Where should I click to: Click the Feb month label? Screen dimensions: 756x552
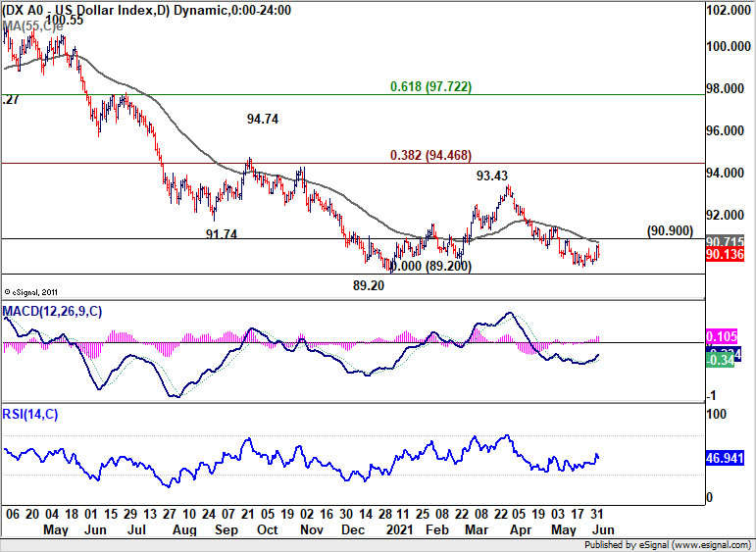point(437,529)
